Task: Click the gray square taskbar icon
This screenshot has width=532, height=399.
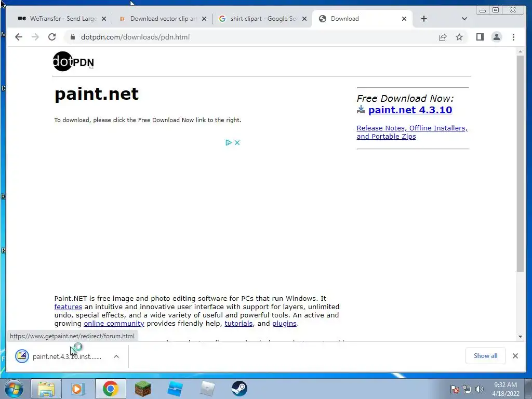Action: tap(207, 389)
